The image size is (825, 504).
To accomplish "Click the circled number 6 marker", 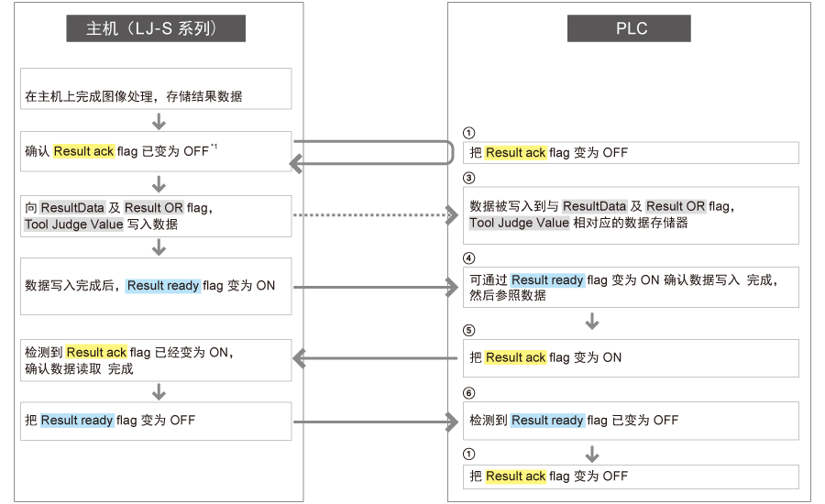I will coord(469,392).
